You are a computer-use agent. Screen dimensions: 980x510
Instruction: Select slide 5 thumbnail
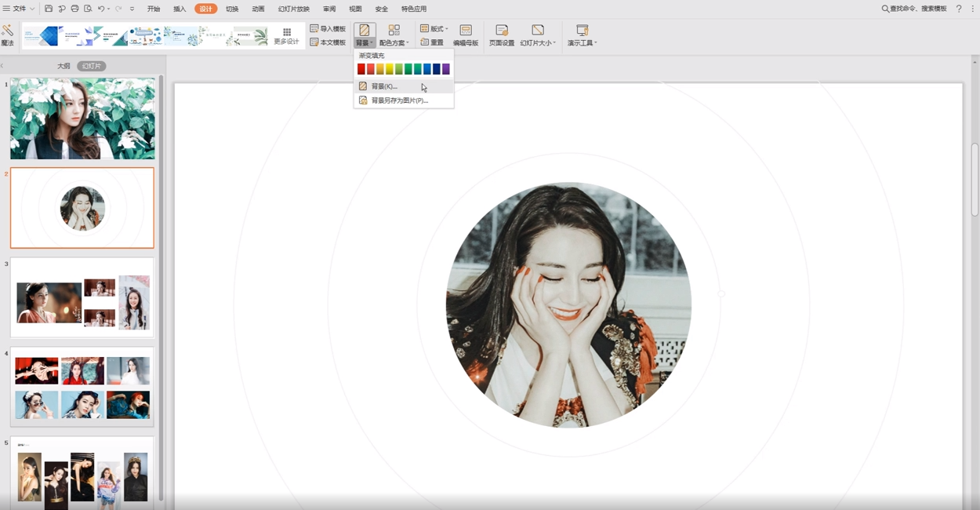click(x=82, y=472)
